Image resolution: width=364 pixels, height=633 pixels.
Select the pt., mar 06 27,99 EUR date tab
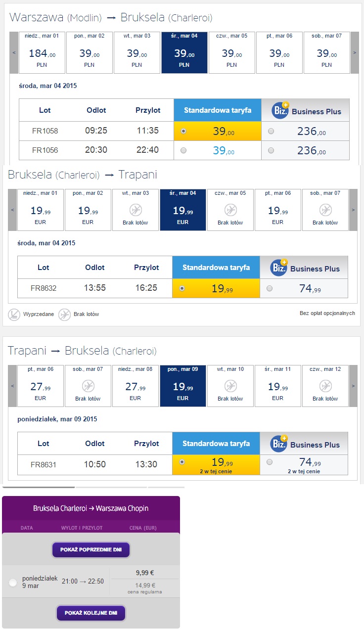coord(40,386)
